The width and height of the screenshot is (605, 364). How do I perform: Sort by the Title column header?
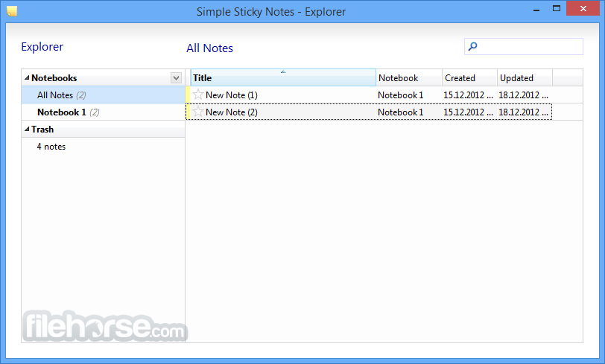click(283, 78)
